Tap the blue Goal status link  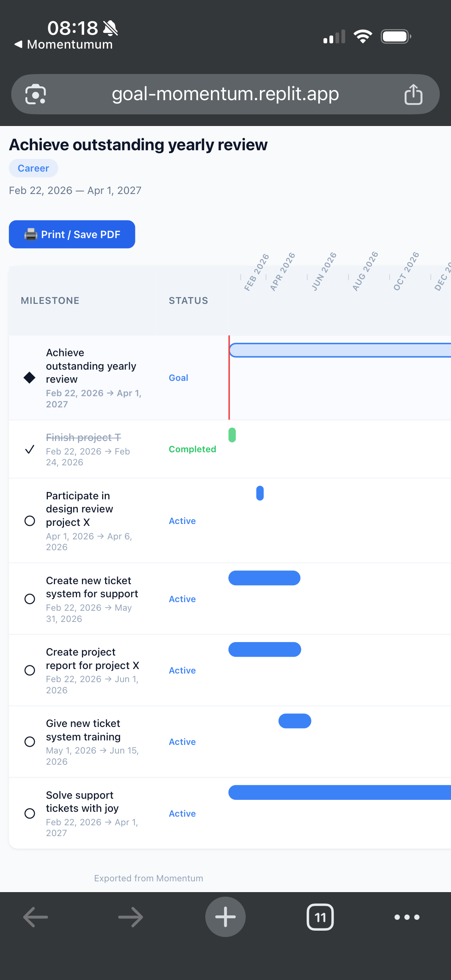[x=178, y=377]
